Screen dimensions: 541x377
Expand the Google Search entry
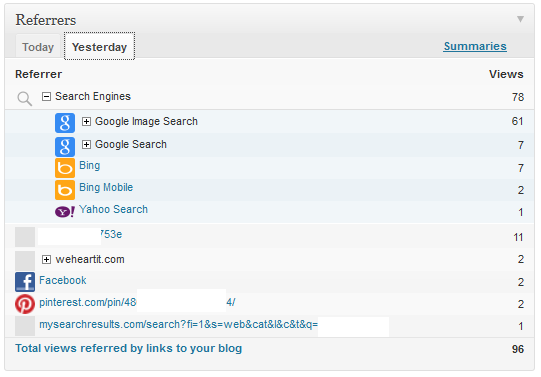pyautogui.click(x=86, y=145)
